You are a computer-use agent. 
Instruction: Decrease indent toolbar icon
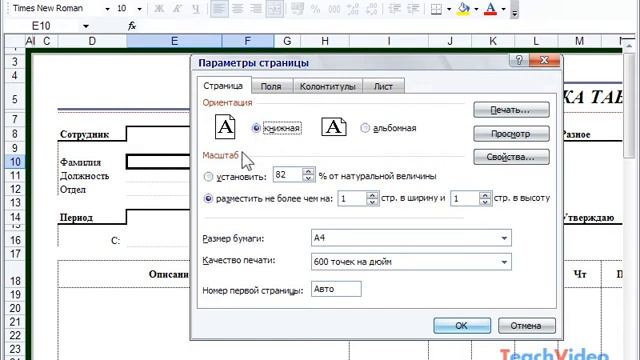point(395,9)
